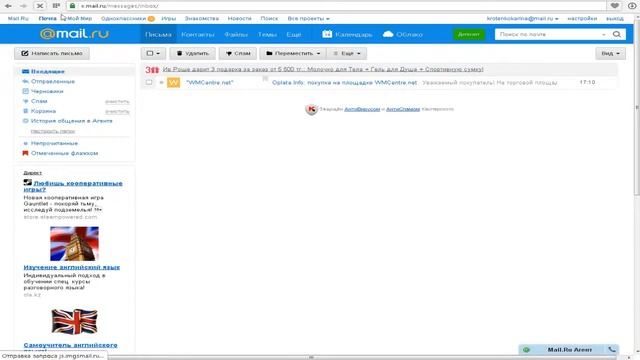Open the select-all checkbox dropdown

pos(153,53)
